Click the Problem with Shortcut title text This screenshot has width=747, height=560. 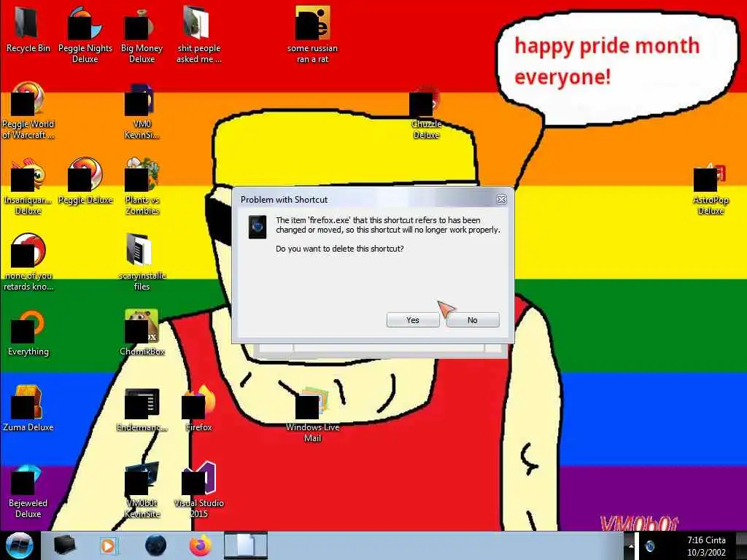tap(284, 200)
